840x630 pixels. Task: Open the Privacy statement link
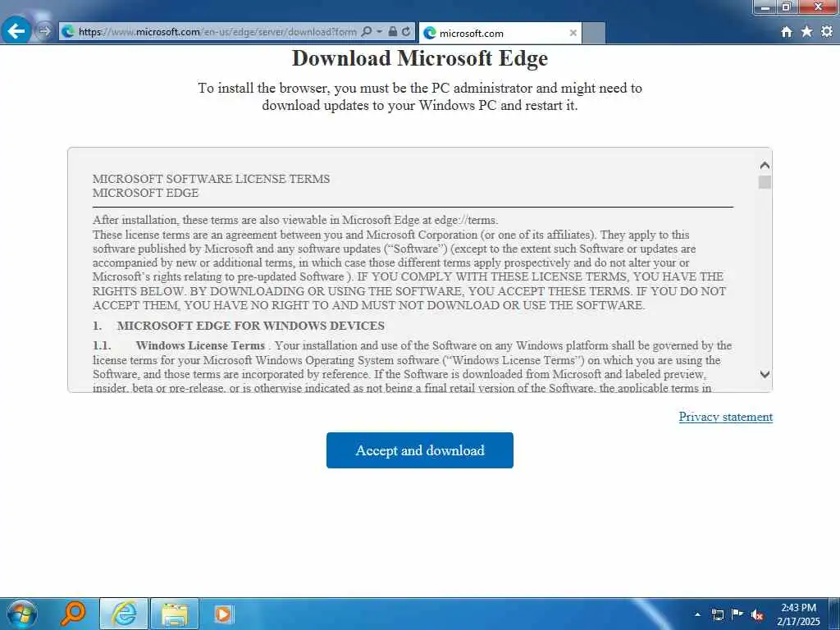click(x=726, y=417)
